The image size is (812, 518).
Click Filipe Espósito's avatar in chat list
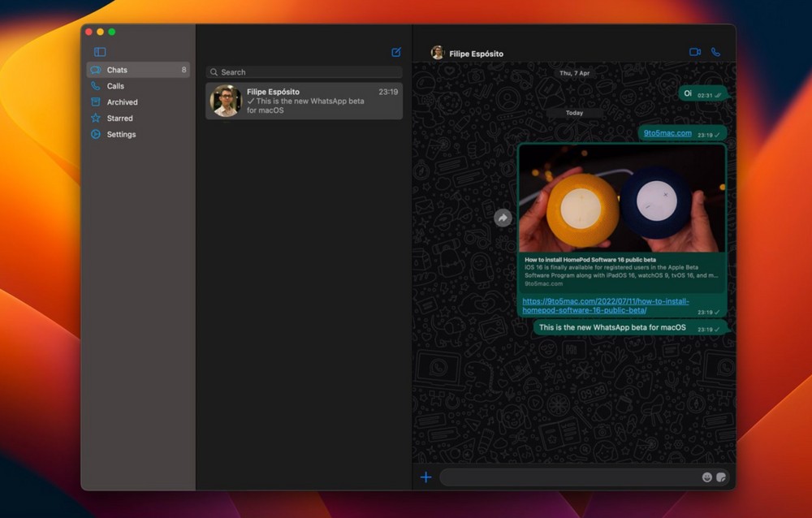[226, 101]
